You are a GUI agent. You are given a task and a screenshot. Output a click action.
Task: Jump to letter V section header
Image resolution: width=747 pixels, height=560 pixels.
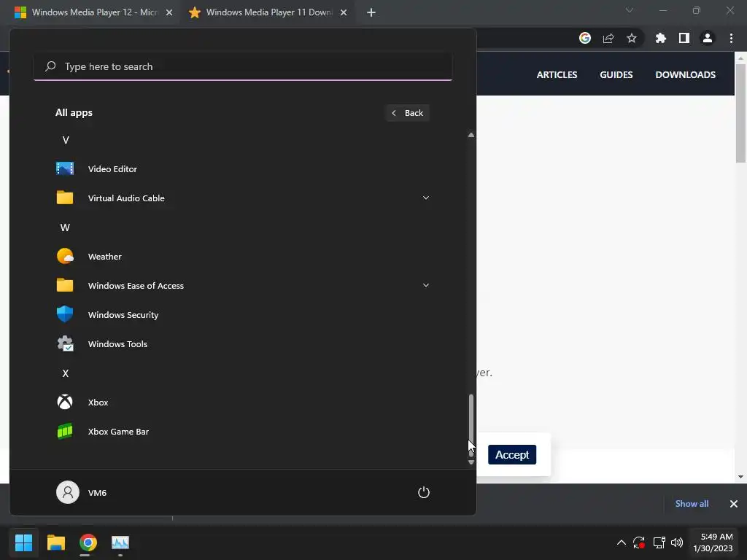pos(66,140)
